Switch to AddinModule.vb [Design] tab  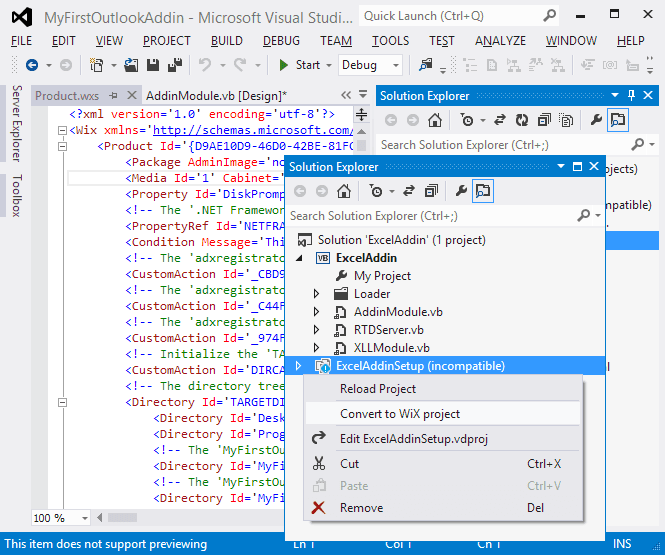click(x=216, y=96)
